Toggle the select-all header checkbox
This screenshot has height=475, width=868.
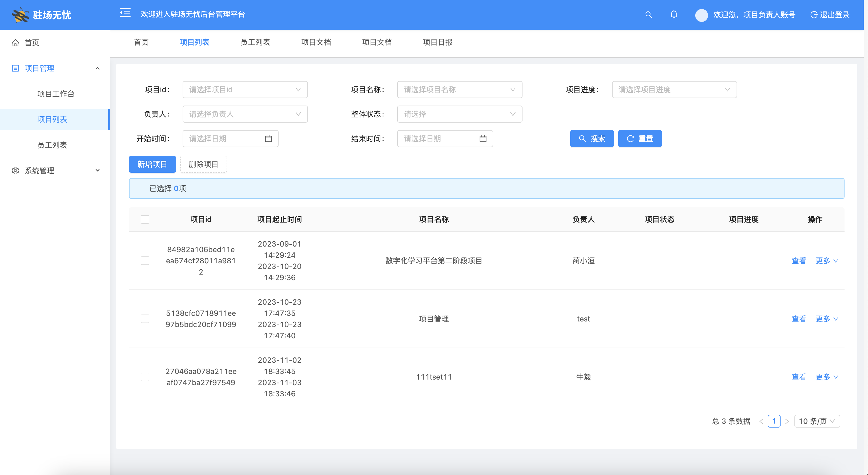coord(145,219)
